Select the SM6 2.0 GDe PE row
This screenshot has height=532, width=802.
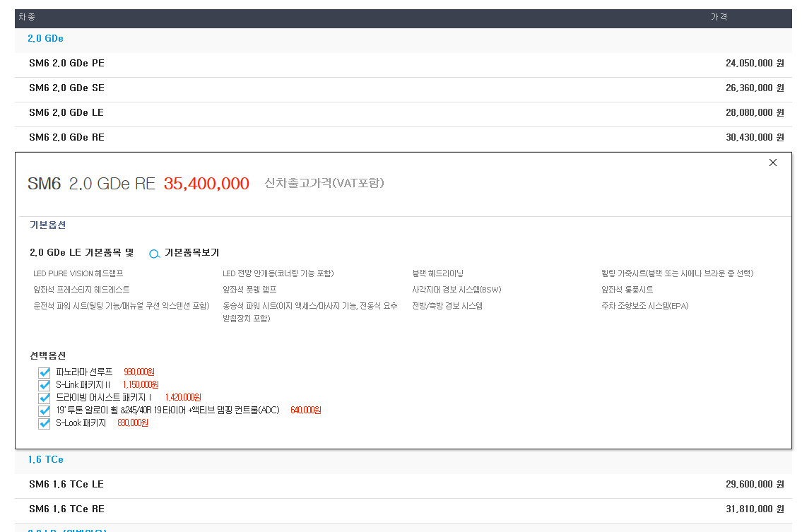coord(403,64)
